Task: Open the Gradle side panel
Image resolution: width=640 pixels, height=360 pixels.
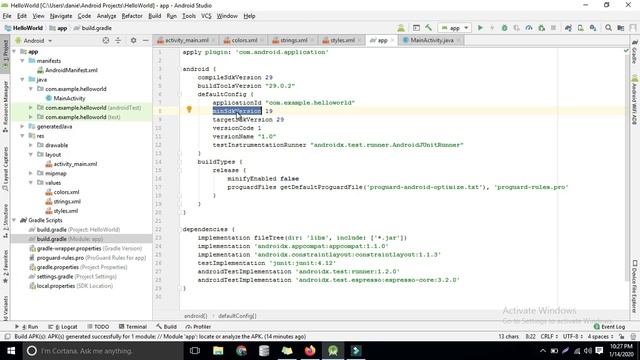Action: pyautogui.click(x=635, y=52)
